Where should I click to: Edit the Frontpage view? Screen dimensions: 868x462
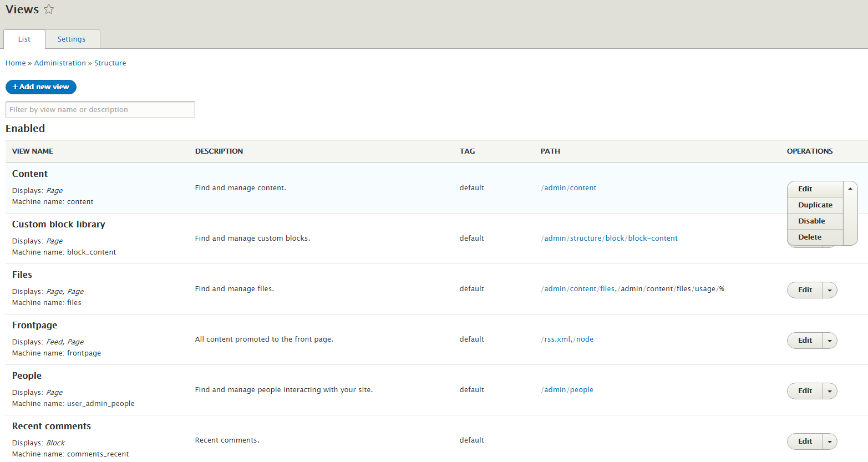click(x=805, y=341)
